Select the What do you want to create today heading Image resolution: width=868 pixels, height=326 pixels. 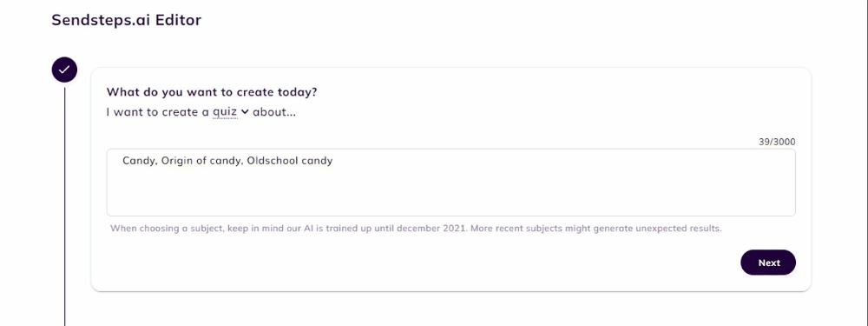[212, 92]
